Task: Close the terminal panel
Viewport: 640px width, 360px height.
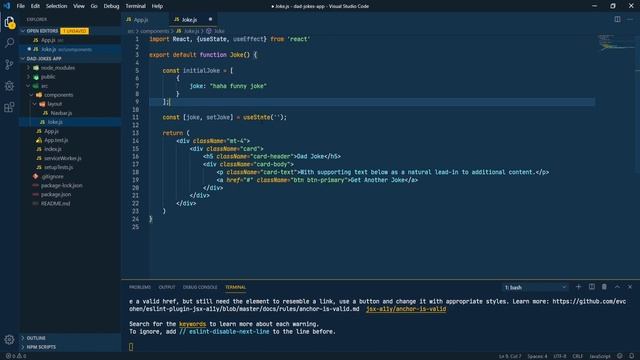Action: 630,287
